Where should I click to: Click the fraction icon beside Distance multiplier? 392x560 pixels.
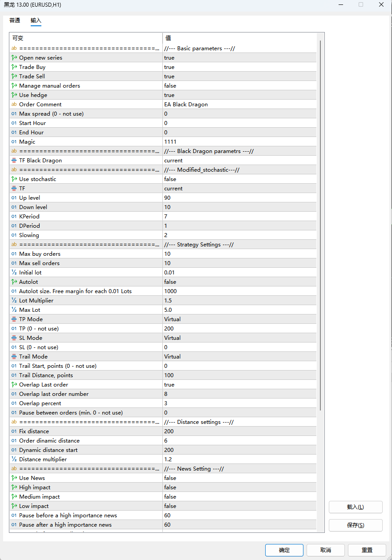14,459
